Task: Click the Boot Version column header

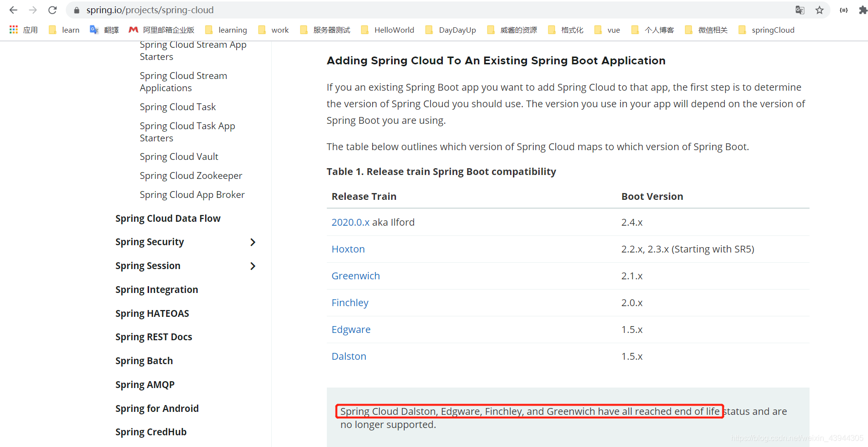Action: coord(652,196)
